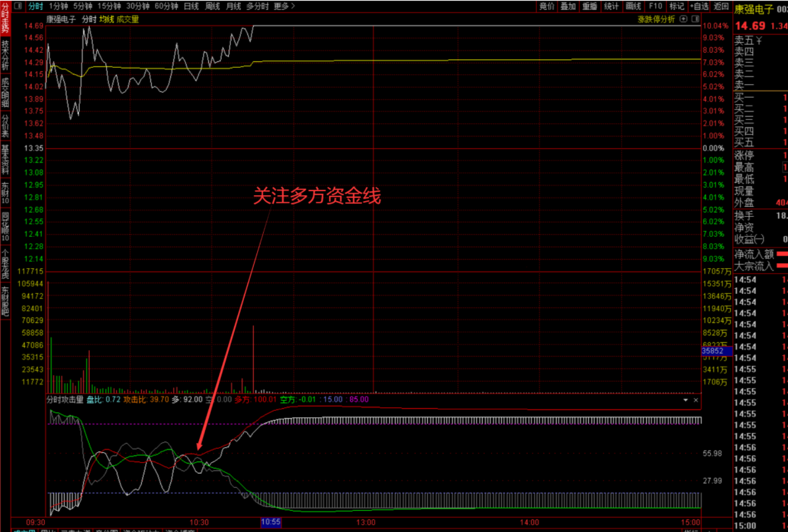Open F10 company info
The width and height of the screenshot is (788, 532).
click(x=655, y=6)
